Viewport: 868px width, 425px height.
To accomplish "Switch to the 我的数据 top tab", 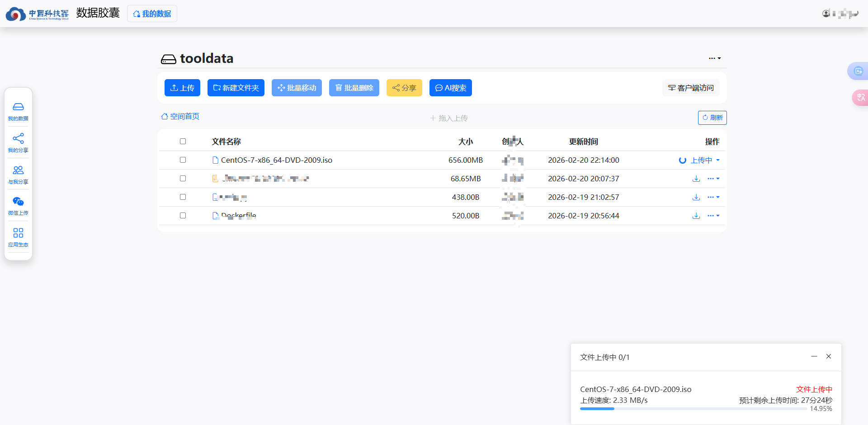I will (152, 14).
